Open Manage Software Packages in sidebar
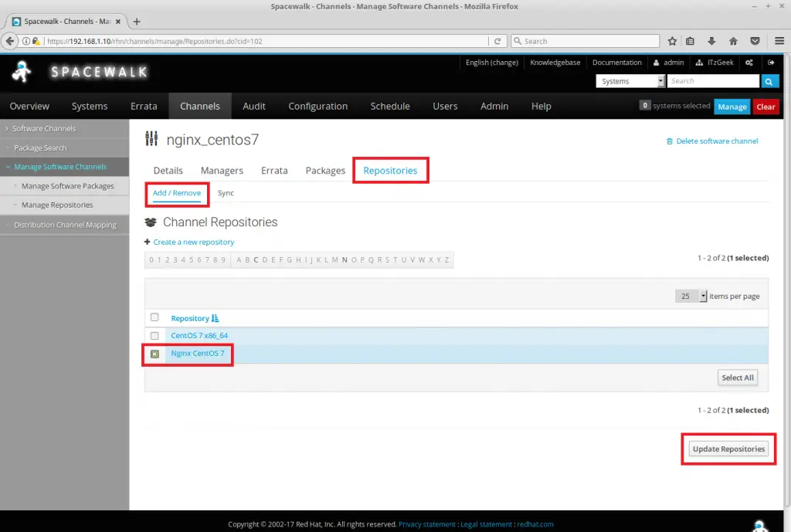 coord(68,186)
